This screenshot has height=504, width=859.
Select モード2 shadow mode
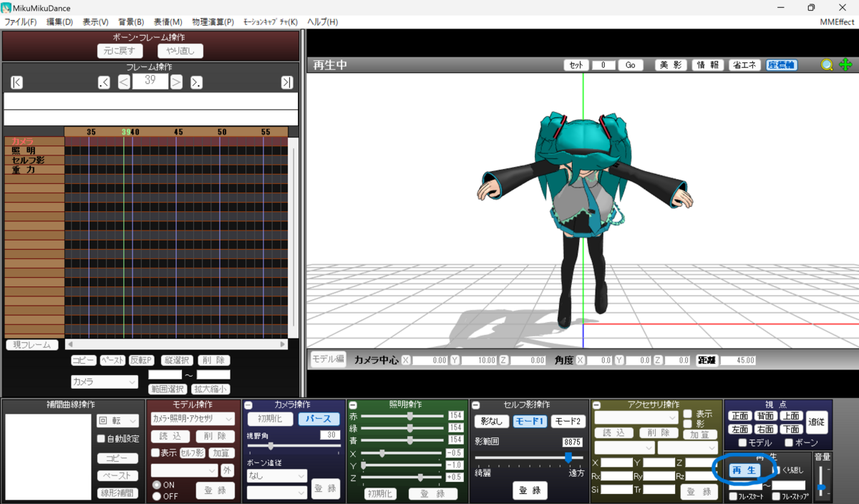pyautogui.click(x=568, y=422)
